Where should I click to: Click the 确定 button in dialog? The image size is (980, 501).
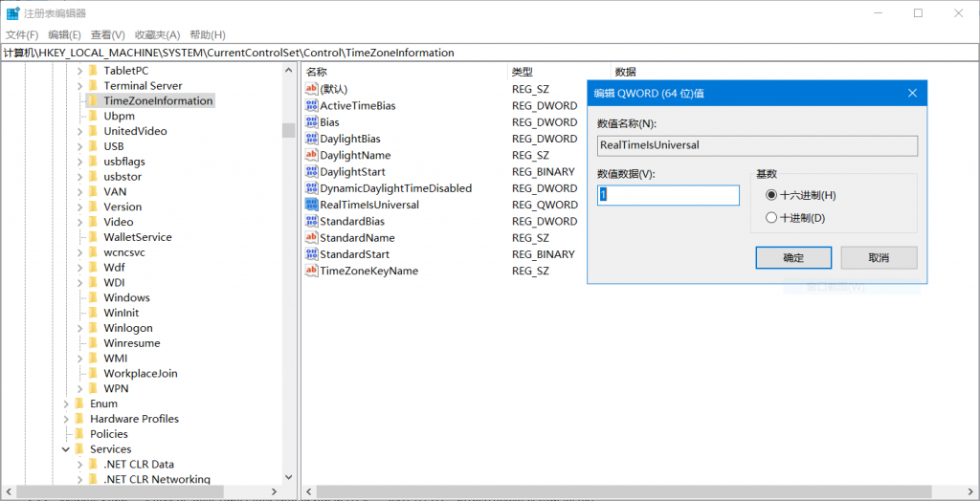click(793, 258)
